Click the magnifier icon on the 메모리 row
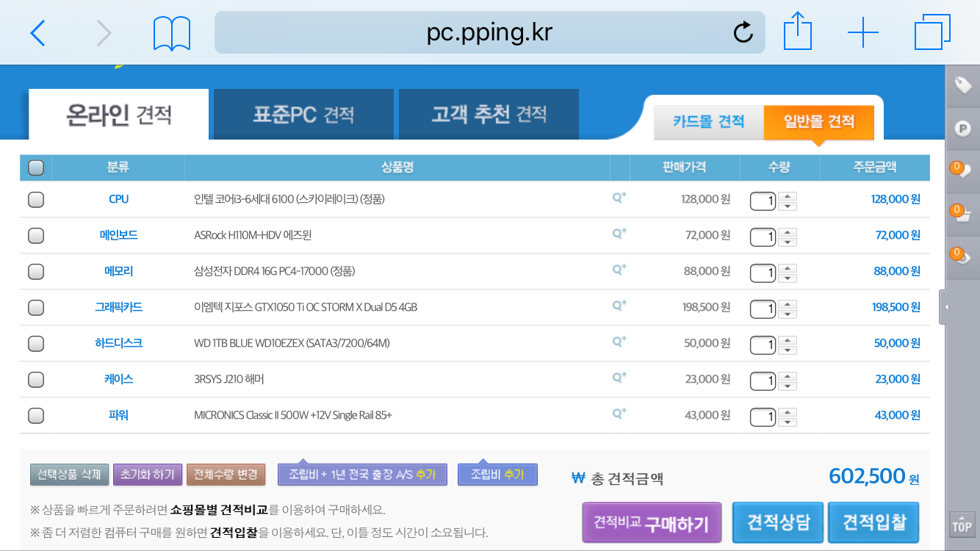The height and width of the screenshot is (551, 980). 619,270
